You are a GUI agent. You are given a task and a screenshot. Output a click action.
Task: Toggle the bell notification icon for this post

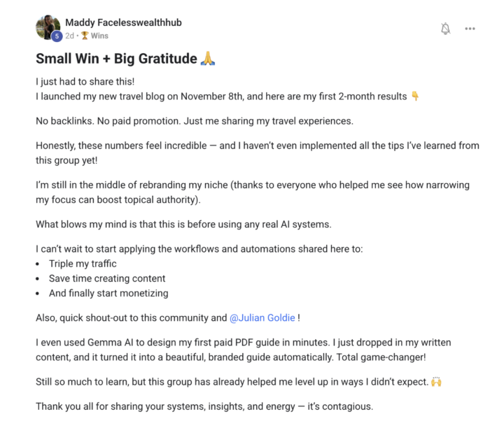(x=445, y=29)
